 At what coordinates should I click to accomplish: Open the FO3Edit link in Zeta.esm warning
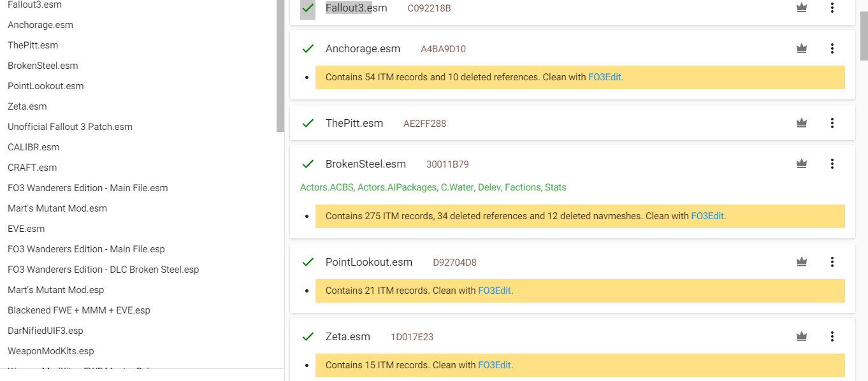(x=495, y=365)
